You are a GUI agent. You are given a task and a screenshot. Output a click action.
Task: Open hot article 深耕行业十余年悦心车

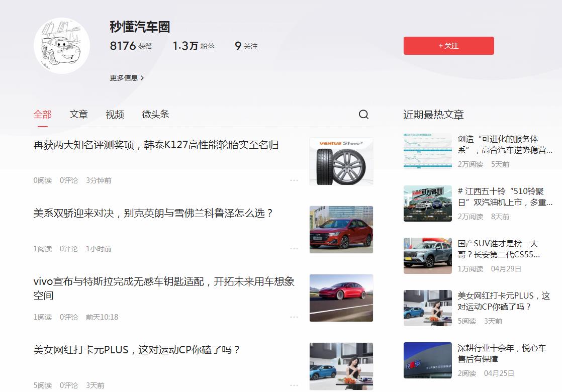pyautogui.click(x=502, y=354)
